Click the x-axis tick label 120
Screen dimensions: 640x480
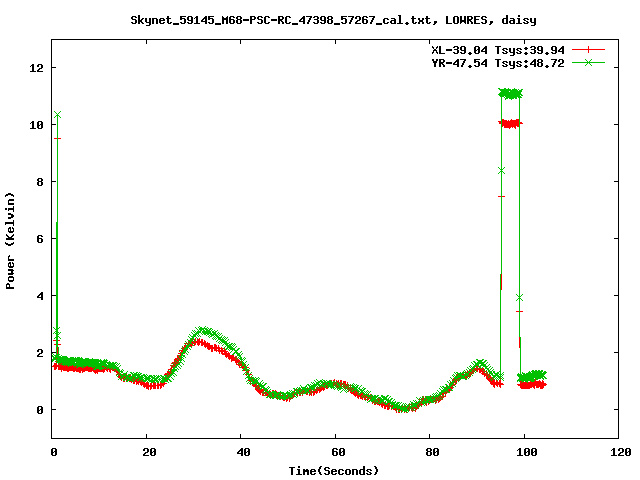[x=621, y=452]
